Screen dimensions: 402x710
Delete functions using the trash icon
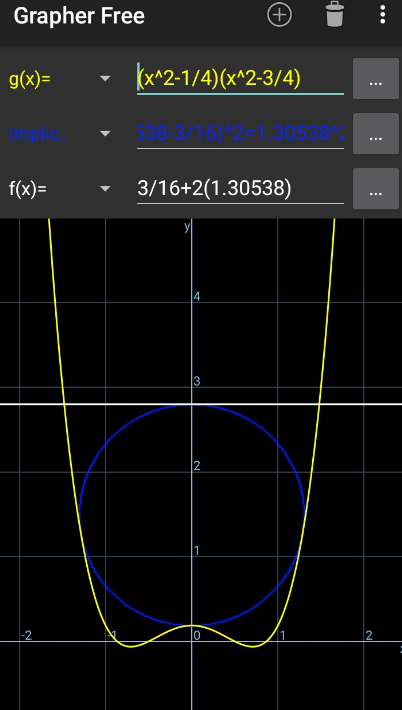[335, 14]
